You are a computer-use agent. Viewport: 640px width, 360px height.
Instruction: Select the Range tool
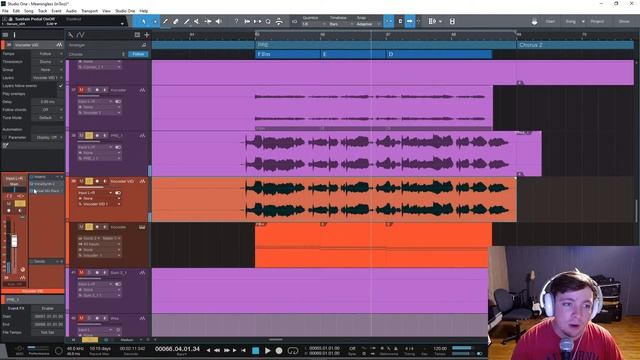(x=155, y=21)
